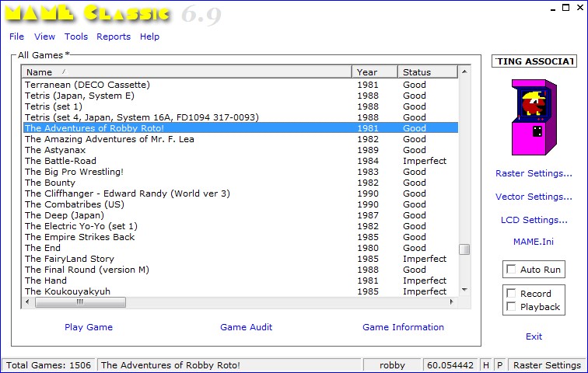Open Raster Settings link
The image size is (588, 373).
click(534, 173)
